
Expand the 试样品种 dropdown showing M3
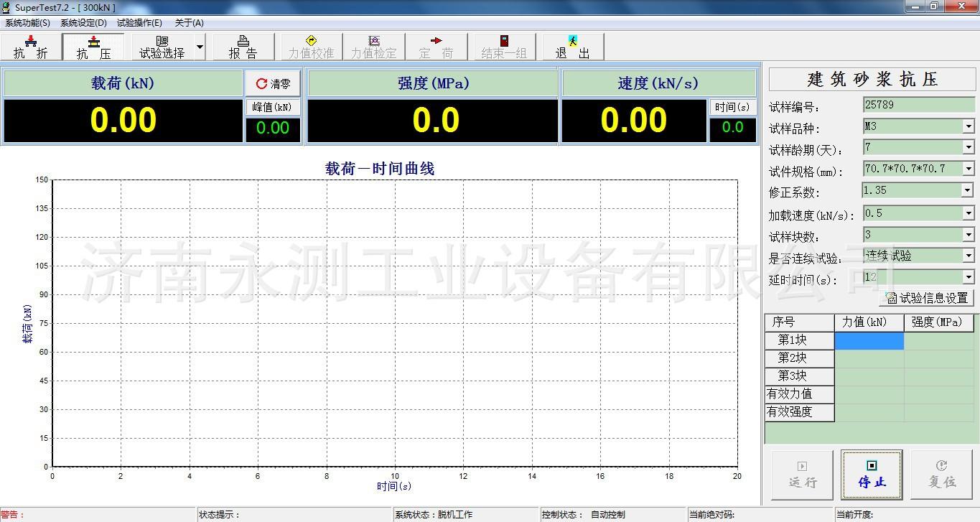click(968, 127)
